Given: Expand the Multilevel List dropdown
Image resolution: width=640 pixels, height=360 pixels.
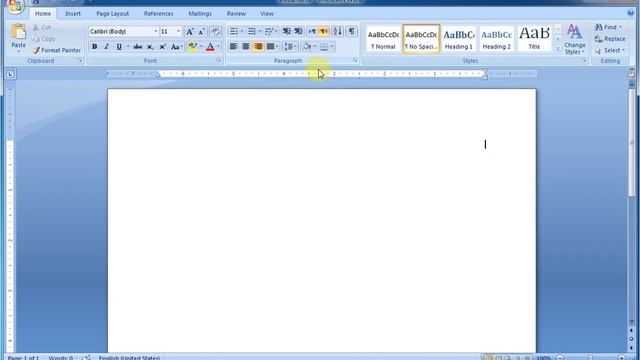Looking at the screenshot, I should pos(276,31).
